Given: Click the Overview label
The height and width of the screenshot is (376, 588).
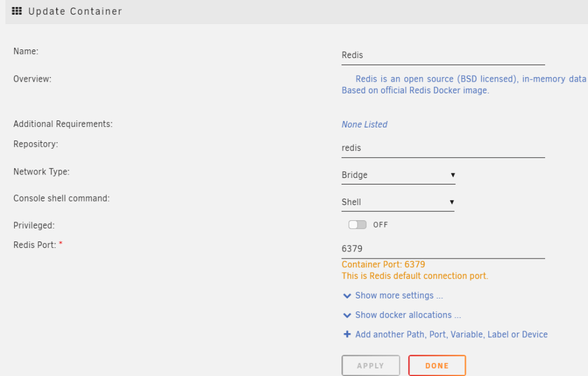Looking at the screenshot, I should point(32,79).
